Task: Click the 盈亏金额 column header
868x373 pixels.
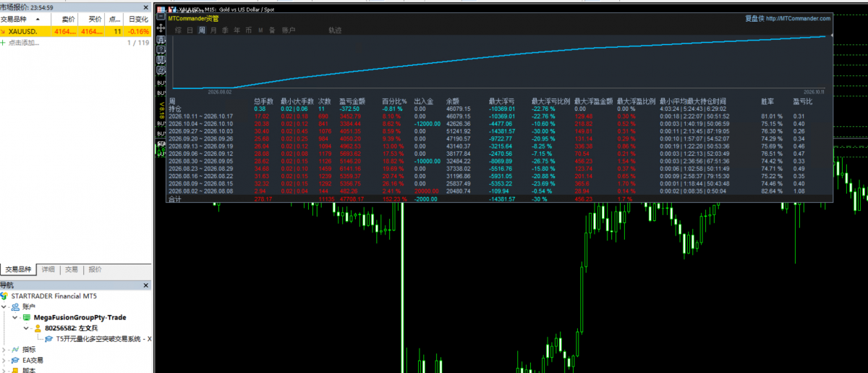Action: tap(352, 101)
